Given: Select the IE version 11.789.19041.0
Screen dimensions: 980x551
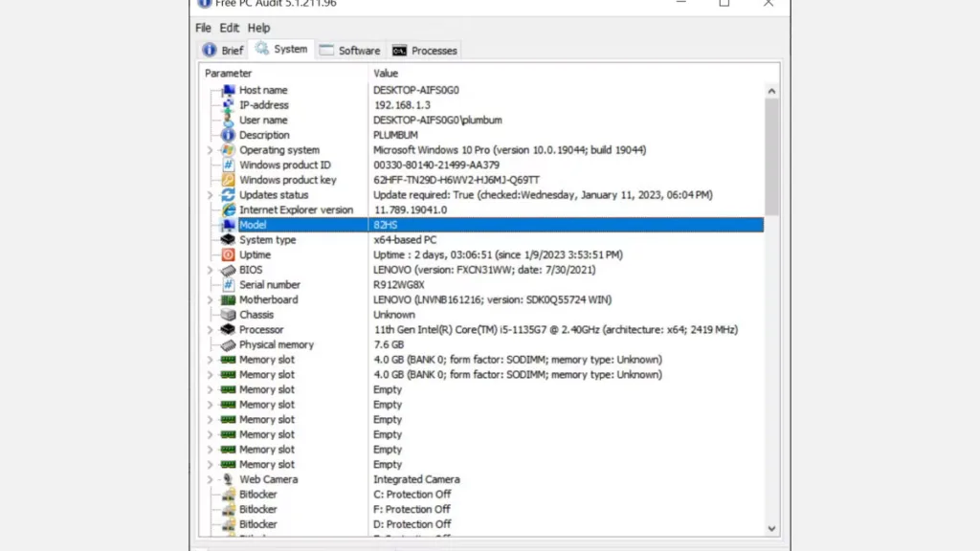Looking at the screenshot, I should click(410, 209).
